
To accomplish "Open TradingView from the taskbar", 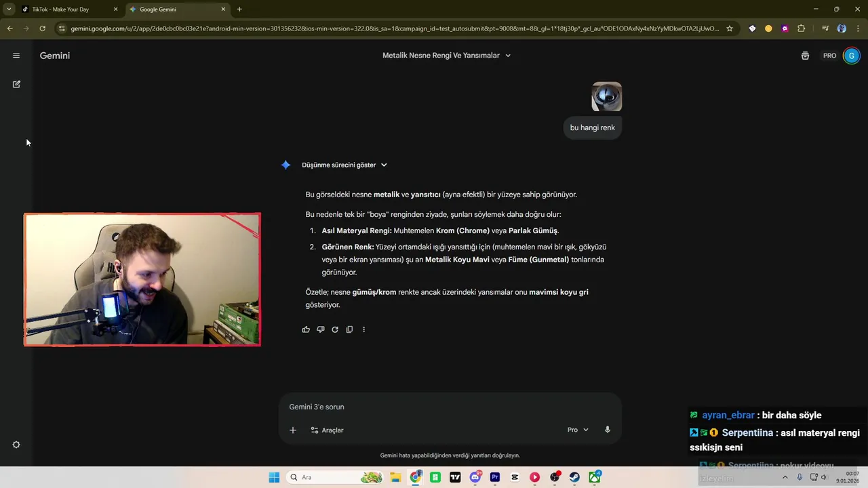I will pyautogui.click(x=455, y=477).
